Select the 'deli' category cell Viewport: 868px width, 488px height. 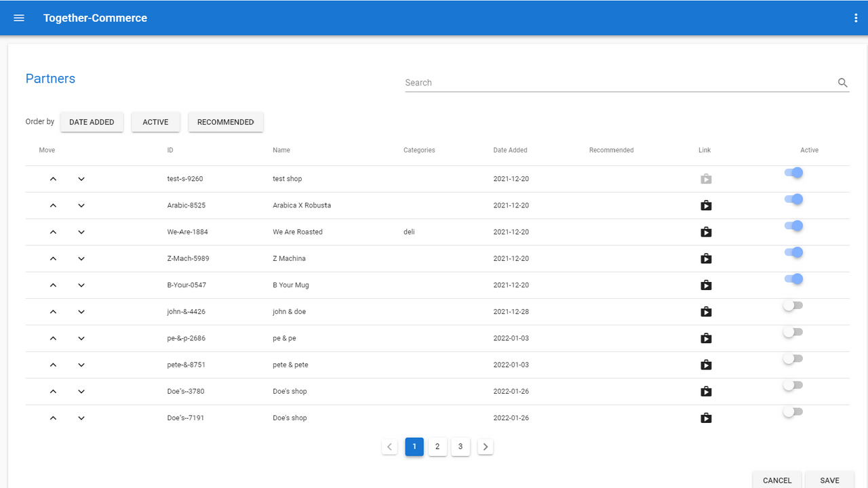tap(409, 232)
